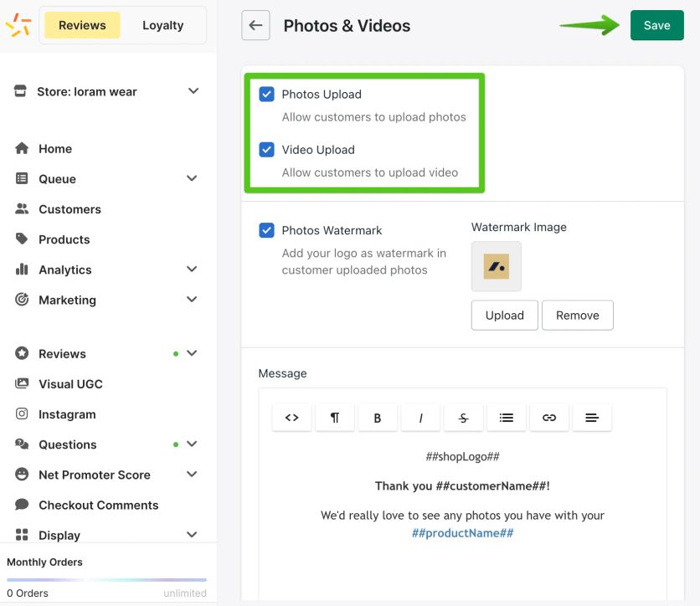Click the ##productName## link in message
Viewport: 700px width, 606px height.
(x=462, y=533)
